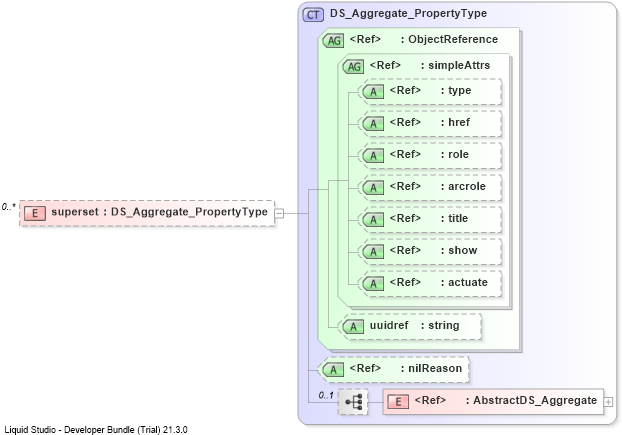Select the arcrole attribute name
Viewport: 622px width, 435px height.
pos(467,186)
